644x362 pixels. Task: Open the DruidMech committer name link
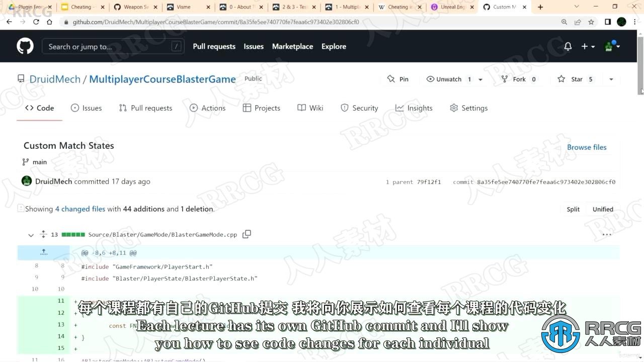coord(53,182)
